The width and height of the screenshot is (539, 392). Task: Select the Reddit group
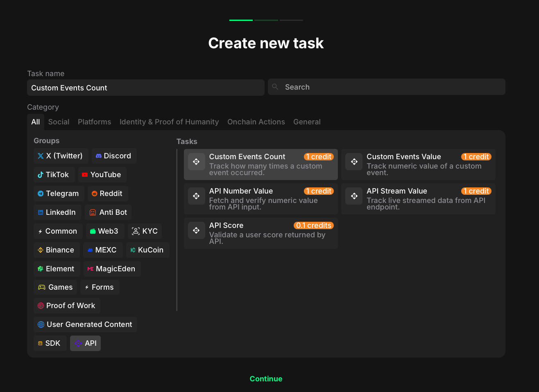(108, 194)
